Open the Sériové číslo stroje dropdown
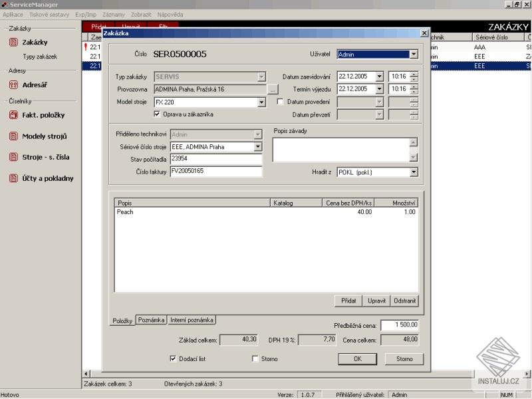 (x=258, y=147)
